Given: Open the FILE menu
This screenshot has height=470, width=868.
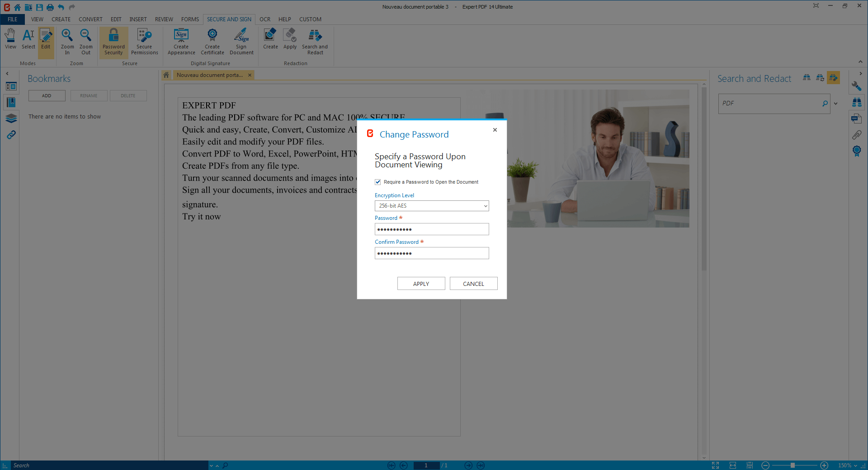Looking at the screenshot, I should [13, 19].
